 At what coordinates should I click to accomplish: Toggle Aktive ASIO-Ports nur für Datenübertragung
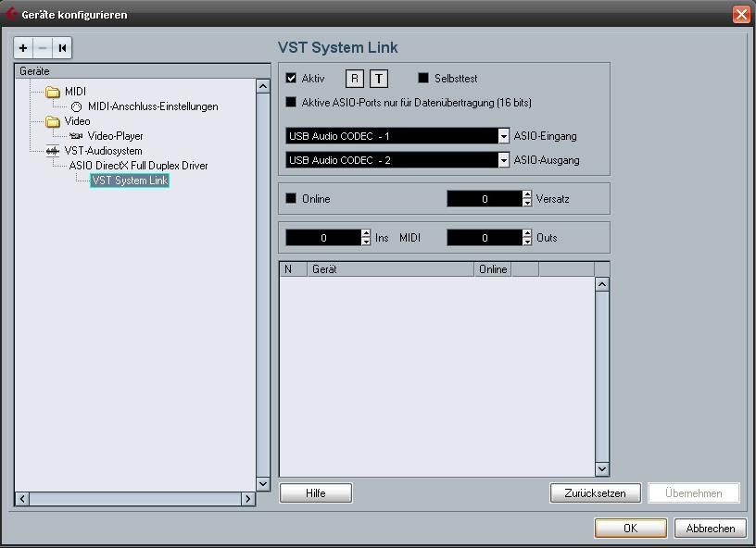pyautogui.click(x=291, y=102)
